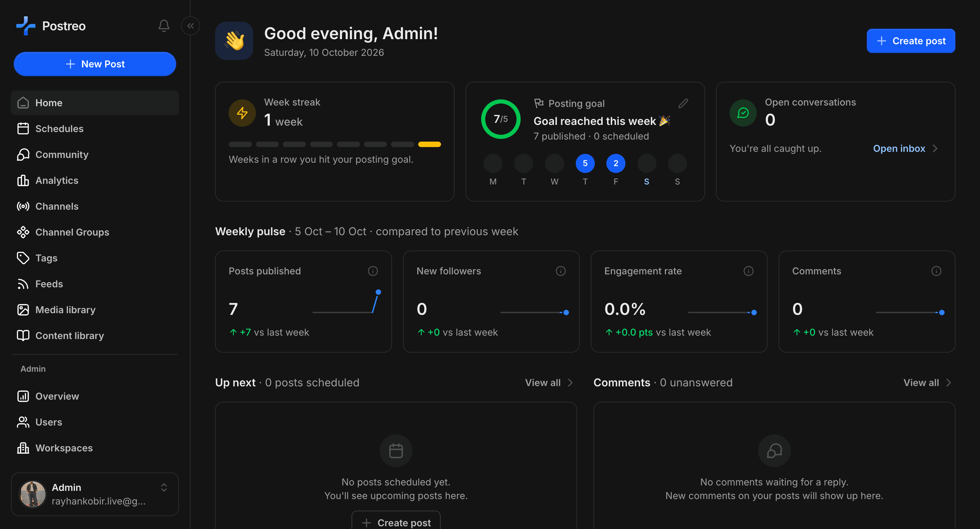The height and width of the screenshot is (529, 980).
Task: Click the chevron beside Comments View all
Action: (x=948, y=383)
